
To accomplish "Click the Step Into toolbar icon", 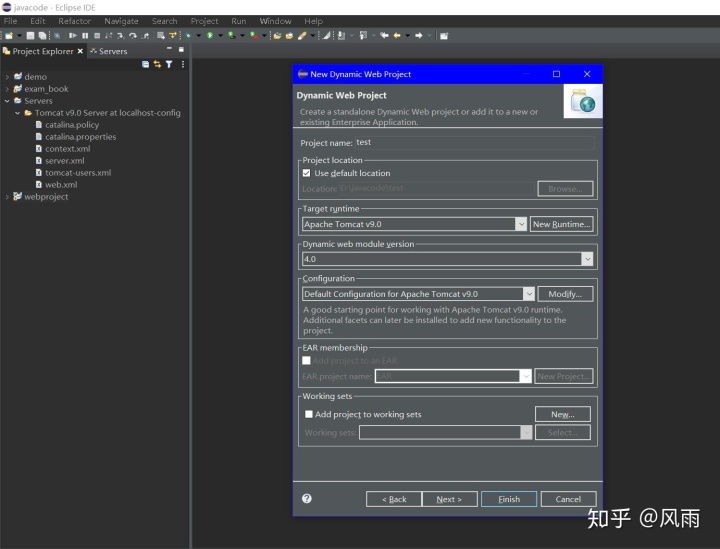I will pos(120,35).
